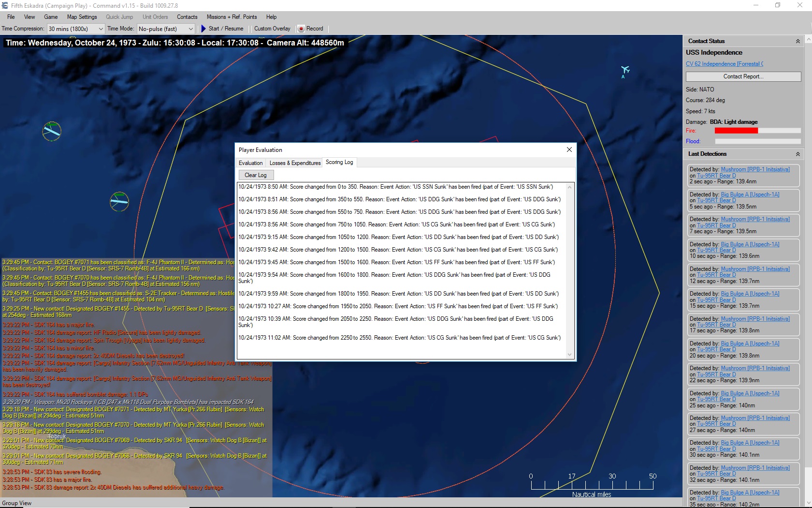Open the Contact Report for USS Independence
812x508 pixels.
[x=743, y=76]
